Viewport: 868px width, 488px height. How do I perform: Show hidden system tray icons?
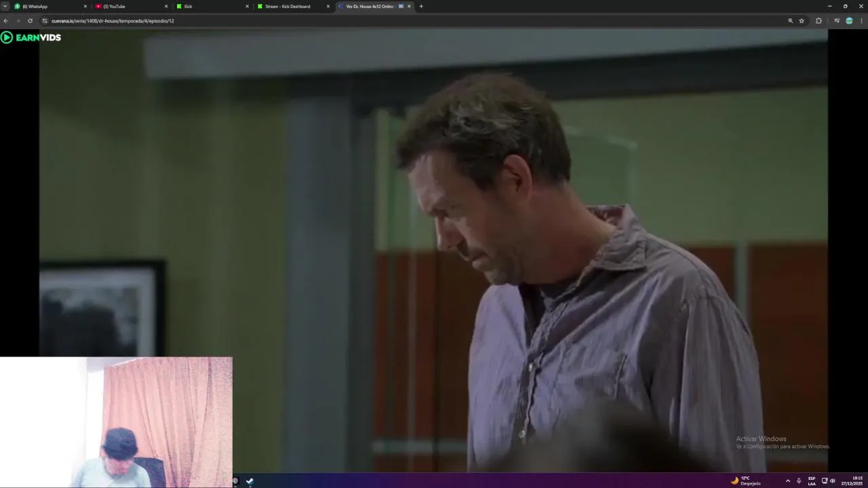point(787,481)
